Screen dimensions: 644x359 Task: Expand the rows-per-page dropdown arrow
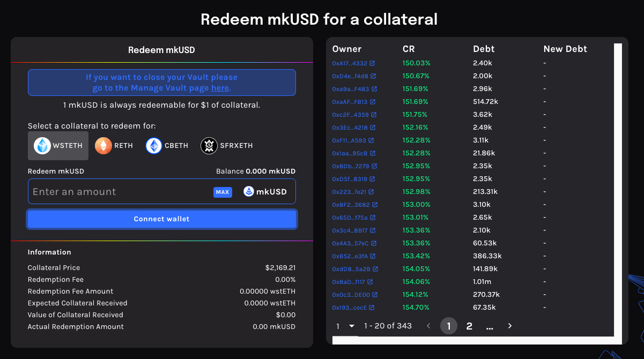pos(352,326)
